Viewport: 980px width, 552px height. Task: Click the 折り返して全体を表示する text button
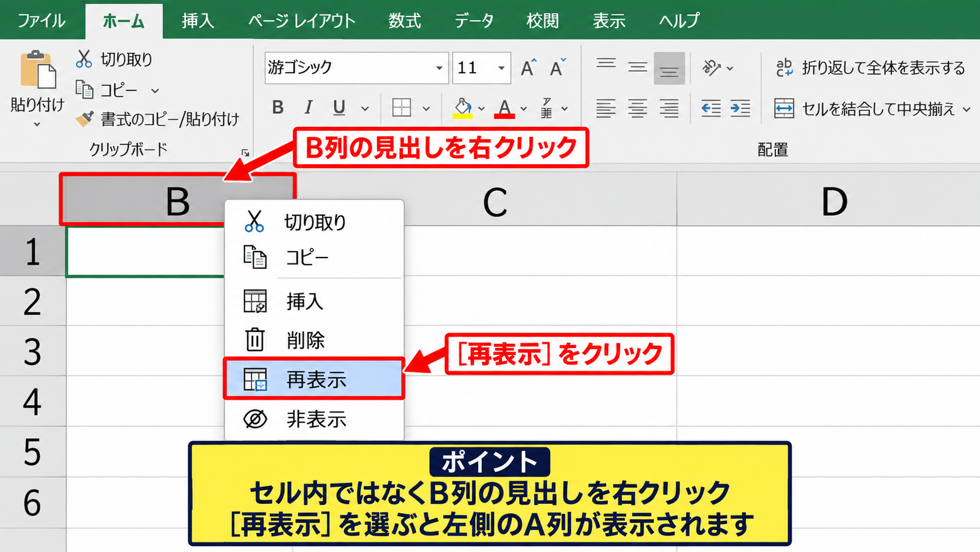[883, 68]
